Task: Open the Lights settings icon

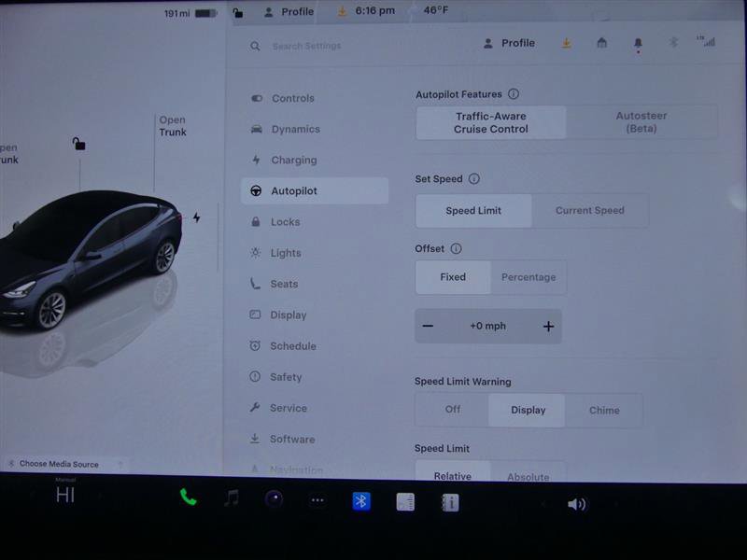Action: tap(255, 253)
